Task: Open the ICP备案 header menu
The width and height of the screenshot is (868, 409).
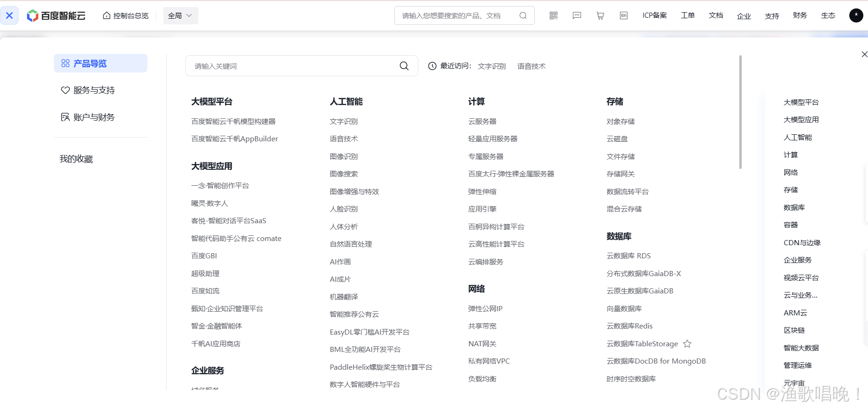Action: [x=655, y=15]
